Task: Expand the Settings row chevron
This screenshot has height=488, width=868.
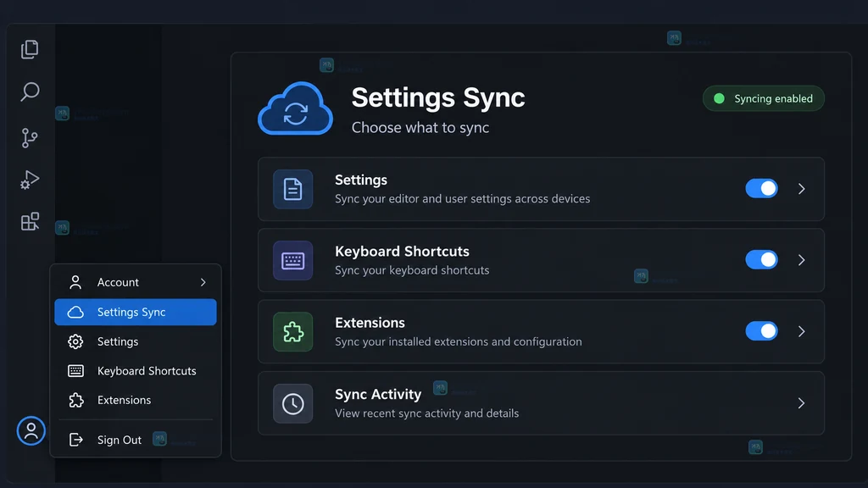Action: pos(802,189)
